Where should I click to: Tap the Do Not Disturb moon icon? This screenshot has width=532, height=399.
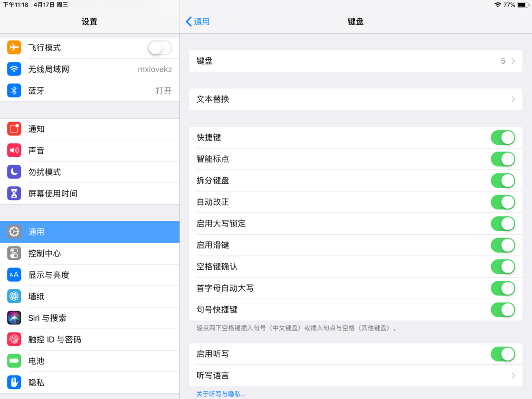tap(14, 172)
